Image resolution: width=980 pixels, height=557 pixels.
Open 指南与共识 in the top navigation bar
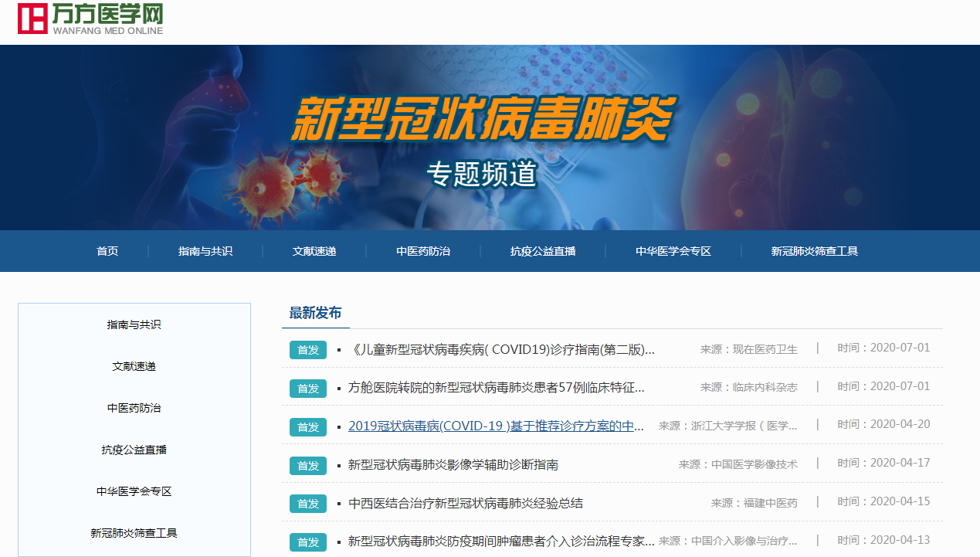(x=205, y=251)
